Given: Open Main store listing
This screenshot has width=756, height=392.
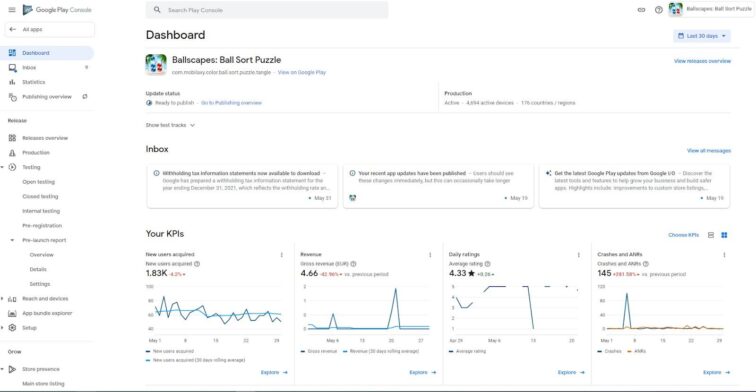Looking at the screenshot, I should (43, 384).
